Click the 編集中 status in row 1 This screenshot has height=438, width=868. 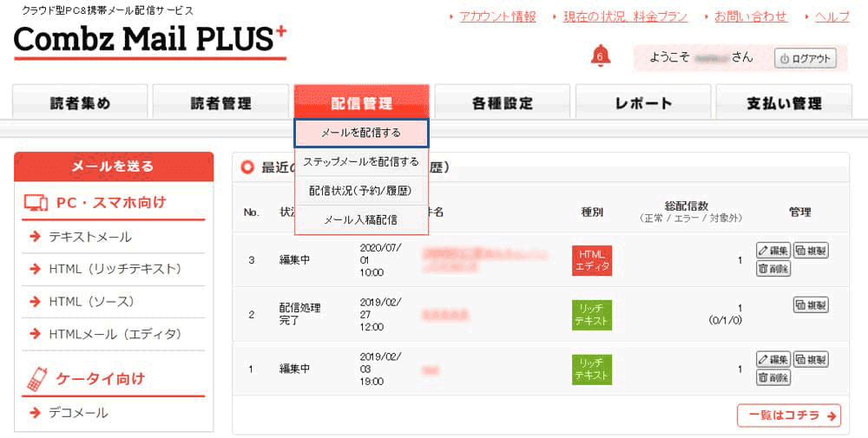294,369
